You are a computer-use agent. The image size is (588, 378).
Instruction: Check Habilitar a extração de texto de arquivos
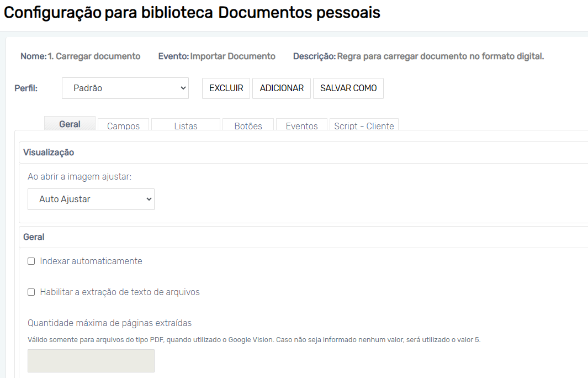point(31,292)
